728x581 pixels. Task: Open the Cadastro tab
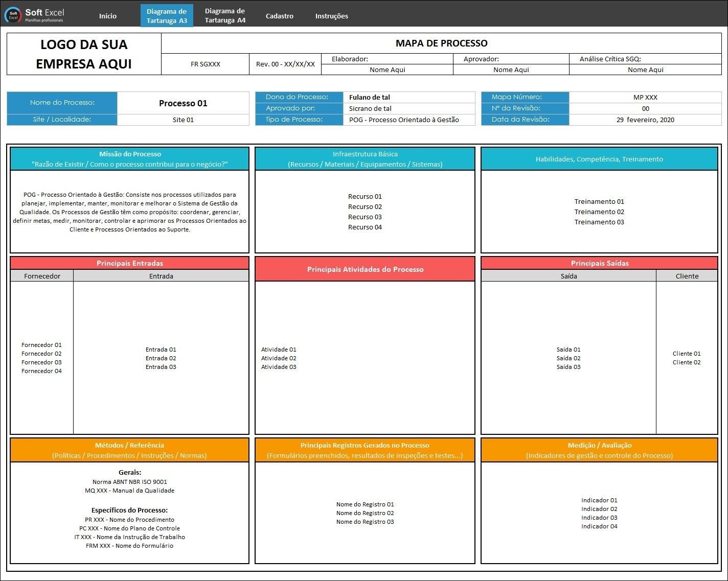[279, 16]
